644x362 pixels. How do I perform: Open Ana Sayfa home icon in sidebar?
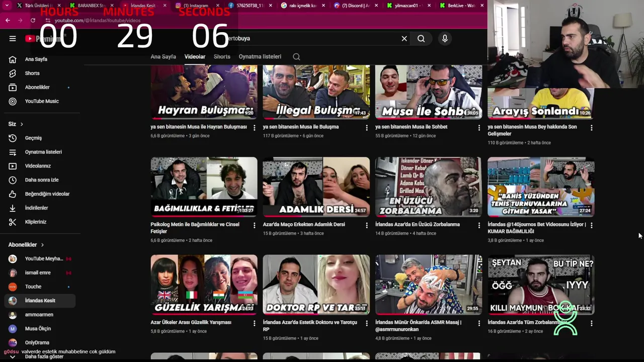click(13, 59)
